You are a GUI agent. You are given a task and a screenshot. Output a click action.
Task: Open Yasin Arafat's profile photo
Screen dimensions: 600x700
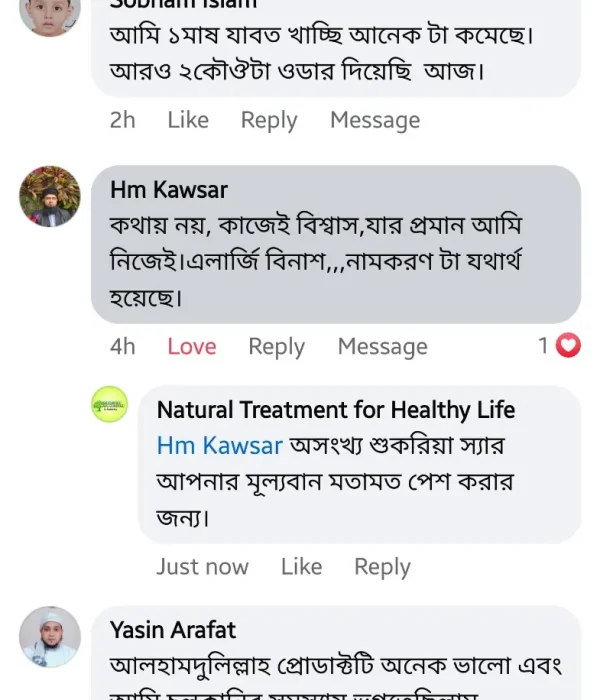[50, 636]
